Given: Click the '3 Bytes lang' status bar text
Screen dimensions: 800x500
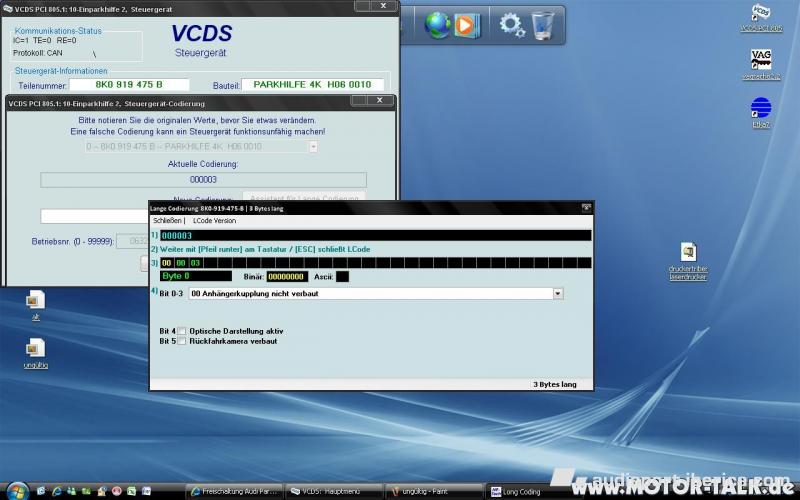Looking at the screenshot, I should pos(555,384).
